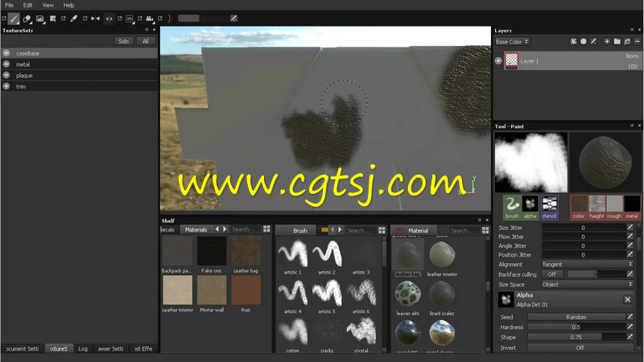Screen dimensions: 644x362
Task: Select the lizard scales material thumbnail
Action: (x=442, y=294)
